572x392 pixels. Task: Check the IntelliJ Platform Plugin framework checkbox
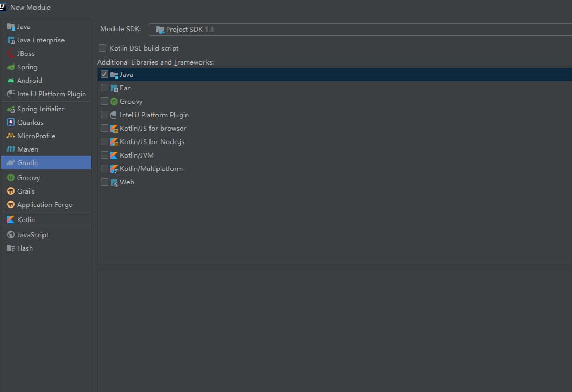point(104,115)
